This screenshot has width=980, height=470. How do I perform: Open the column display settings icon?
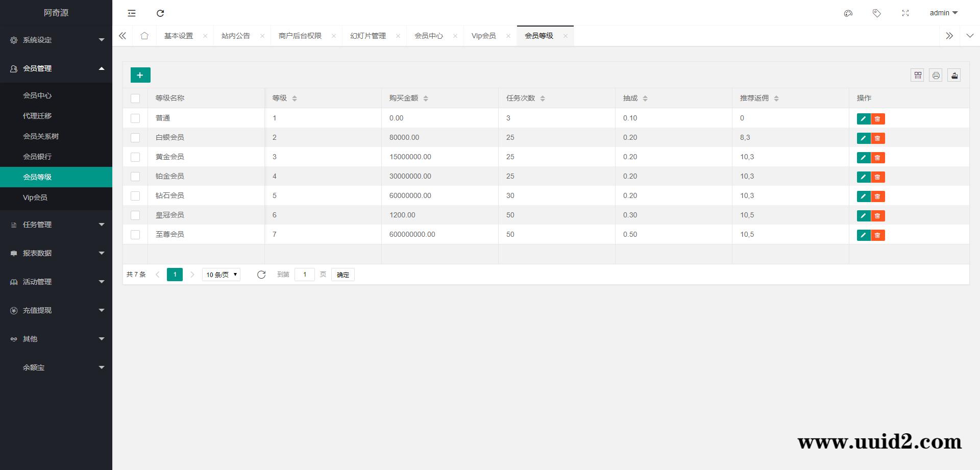point(917,75)
